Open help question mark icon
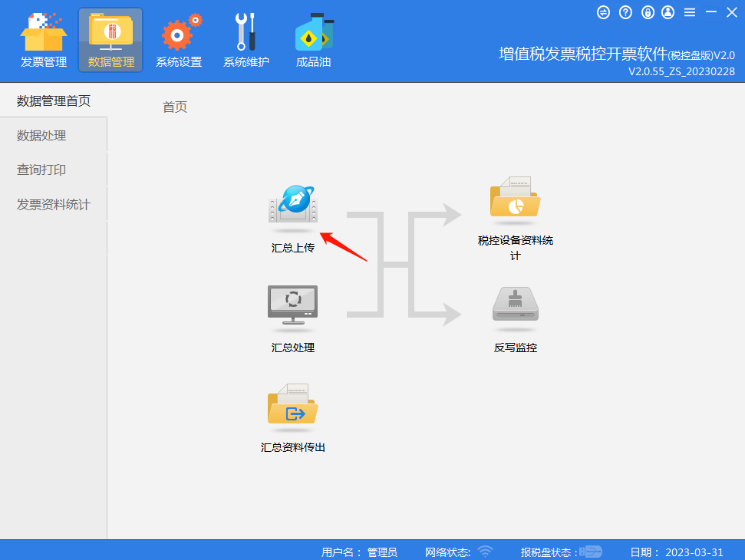The height and width of the screenshot is (560, 745). [626, 12]
